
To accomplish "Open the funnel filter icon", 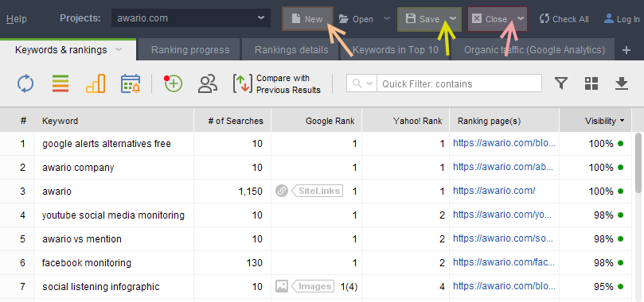I will [x=561, y=83].
